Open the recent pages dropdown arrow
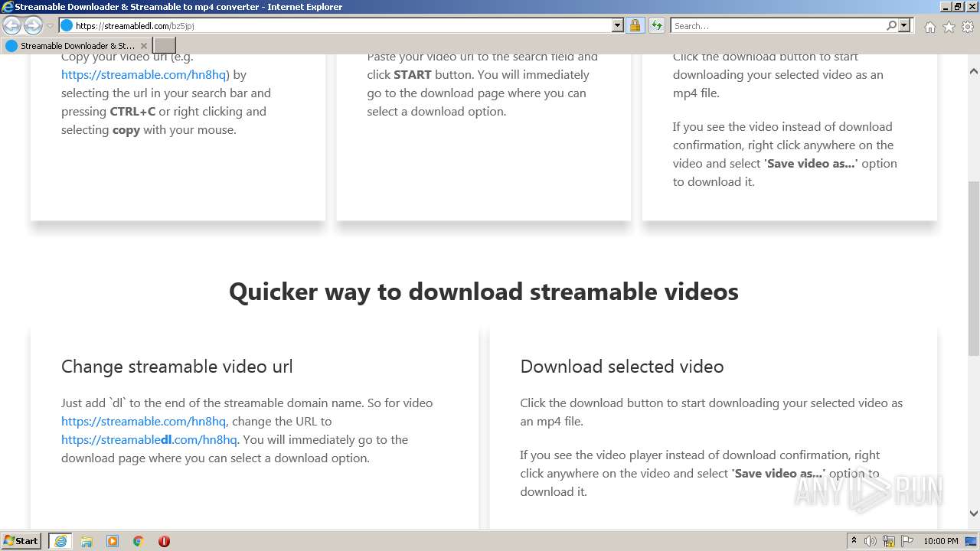The width and height of the screenshot is (980, 551). (x=50, y=26)
